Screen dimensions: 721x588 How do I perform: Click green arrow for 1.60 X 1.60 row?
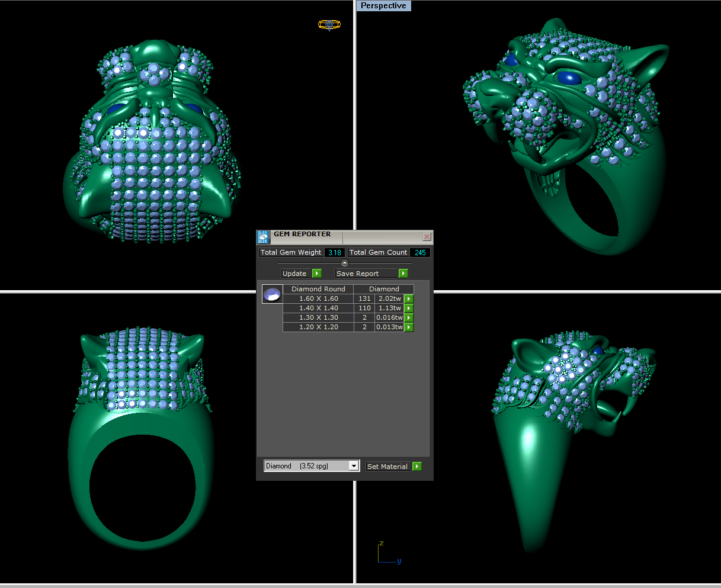[409, 299]
